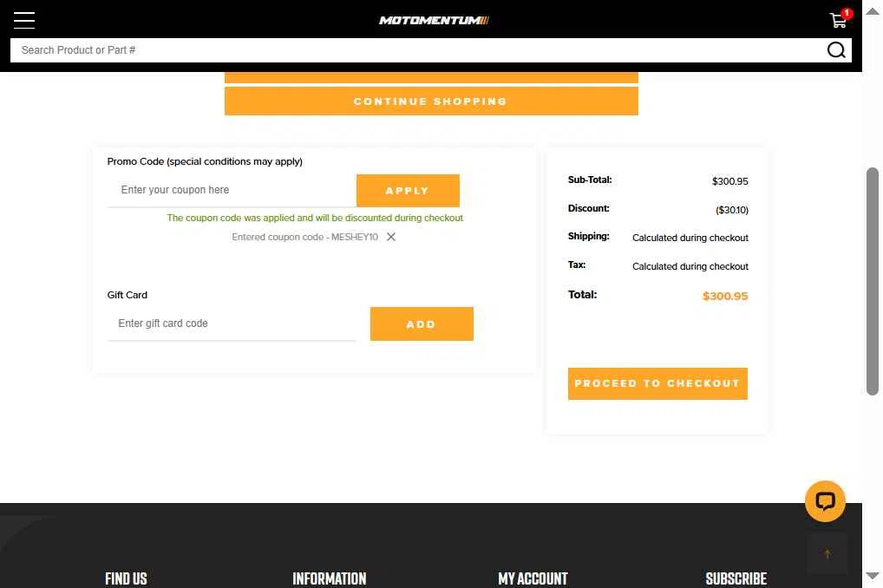
Task: Click the orange Total amount $300.95
Action: pos(725,297)
